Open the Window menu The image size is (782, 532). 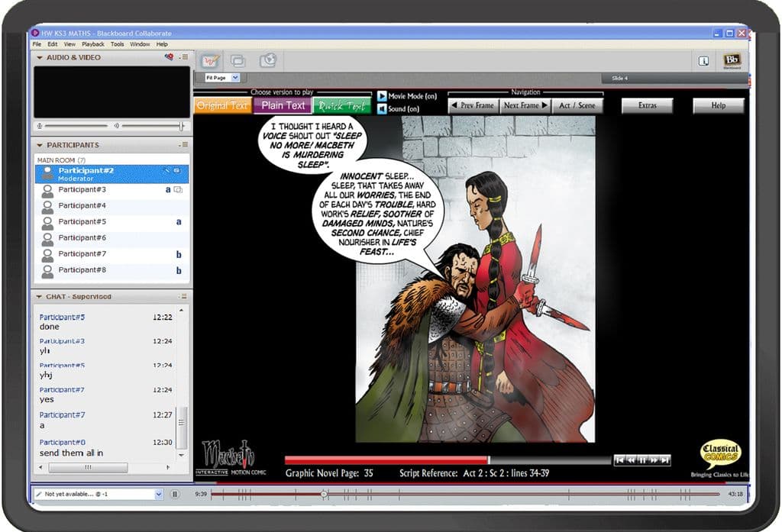pyautogui.click(x=140, y=44)
